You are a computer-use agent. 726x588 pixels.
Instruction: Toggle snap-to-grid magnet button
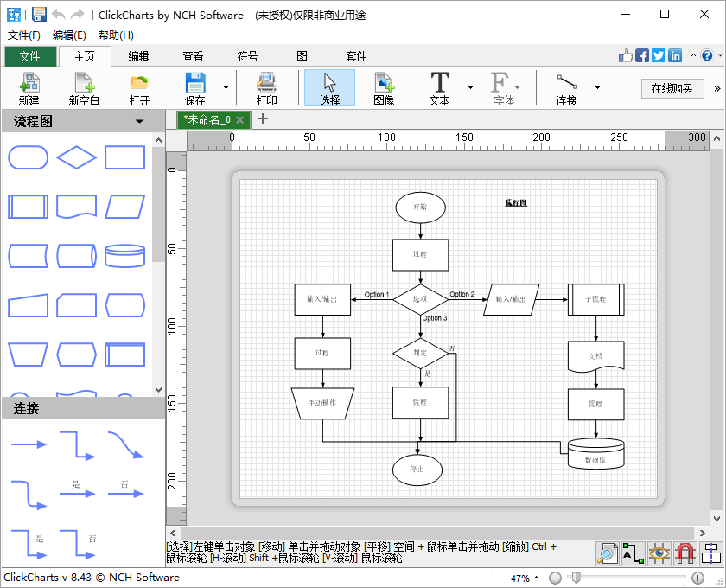[685, 553]
